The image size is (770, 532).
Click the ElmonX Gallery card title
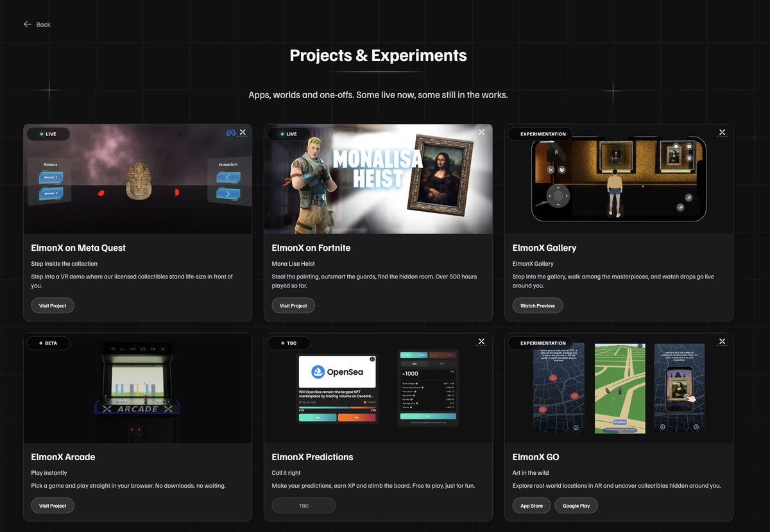tap(544, 248)
